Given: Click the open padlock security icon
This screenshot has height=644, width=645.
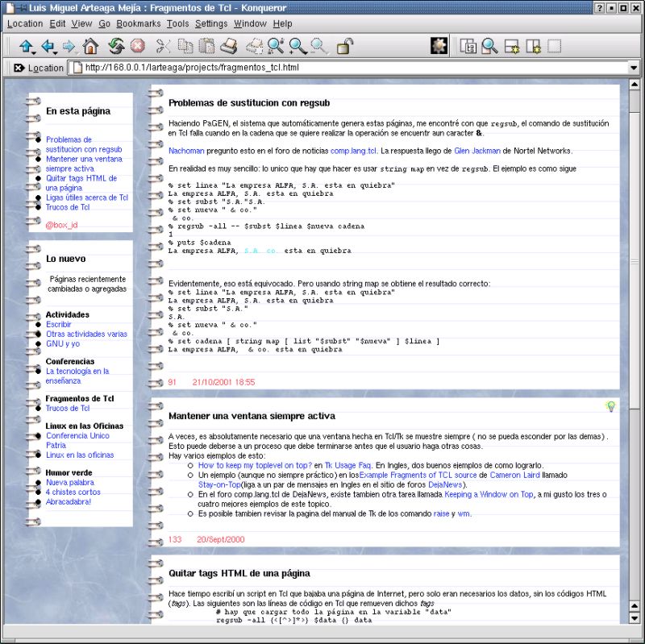Looking at the screenshot, I should coord(345,46).
